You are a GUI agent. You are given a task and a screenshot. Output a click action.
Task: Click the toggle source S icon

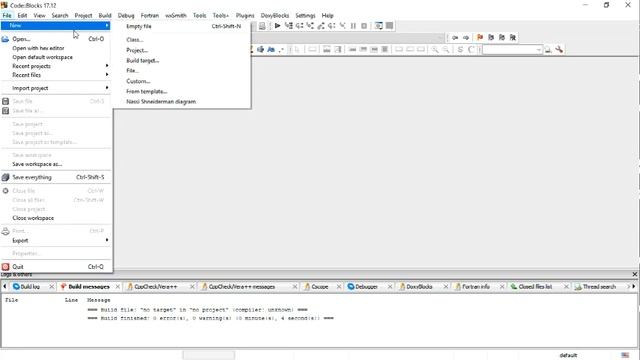tap(460, 49)
